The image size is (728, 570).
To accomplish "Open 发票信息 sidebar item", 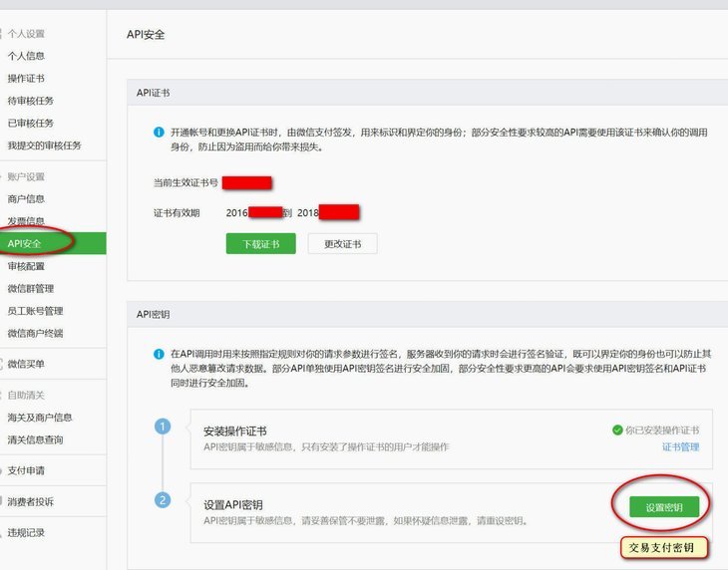I will (x=26, y=221).
